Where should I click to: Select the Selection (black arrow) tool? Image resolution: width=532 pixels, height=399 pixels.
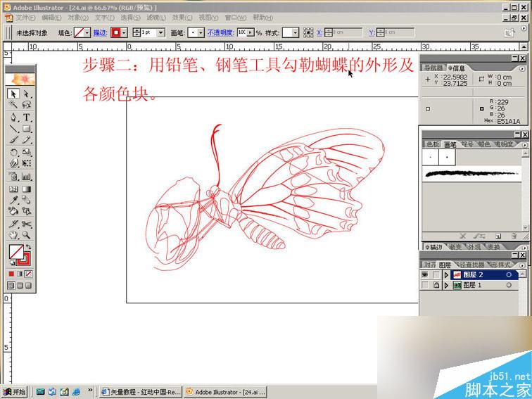click(13, 94)
